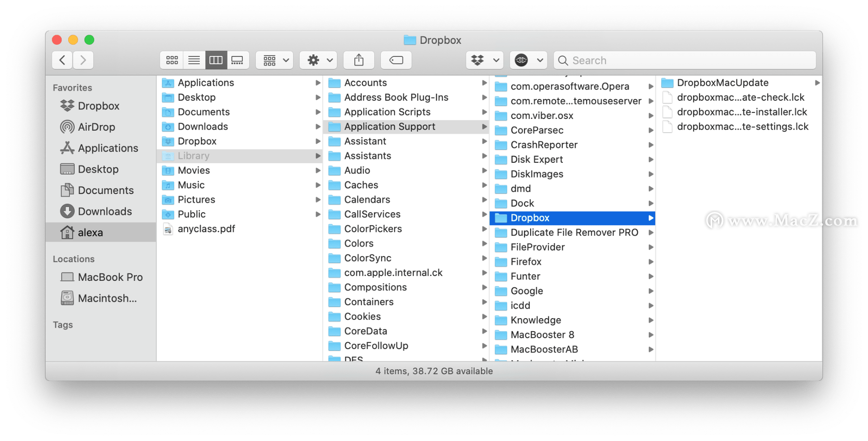This screenshot has width=868, height=441.
Task: Click the Share toolbar button
Action: coord(359,60)
